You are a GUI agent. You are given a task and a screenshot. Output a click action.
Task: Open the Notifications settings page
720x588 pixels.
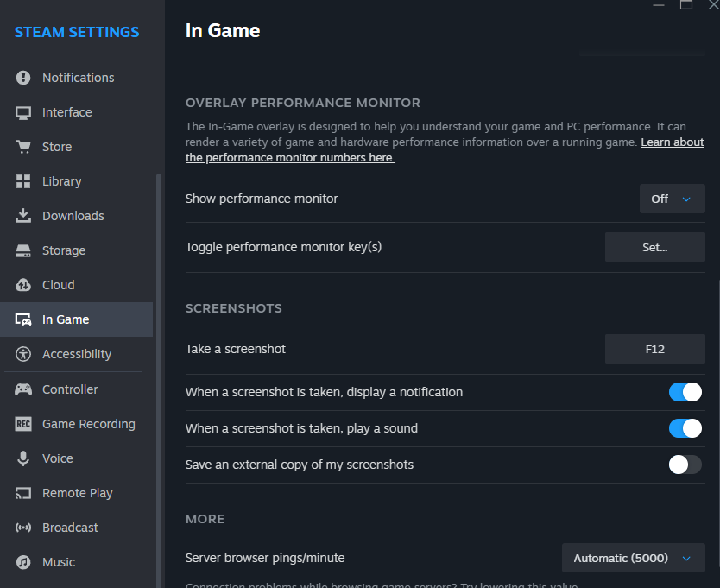[76, 78]
